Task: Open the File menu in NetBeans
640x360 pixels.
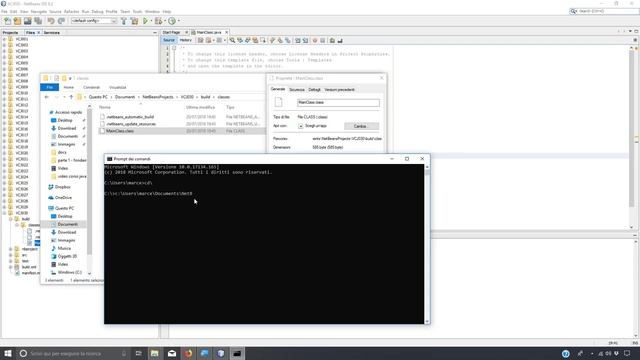Action: (x=4, y=11)
